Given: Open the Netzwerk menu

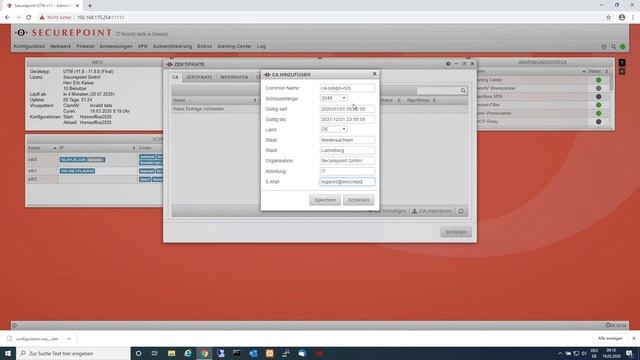Looking at the screenshot, I should 60,47.
